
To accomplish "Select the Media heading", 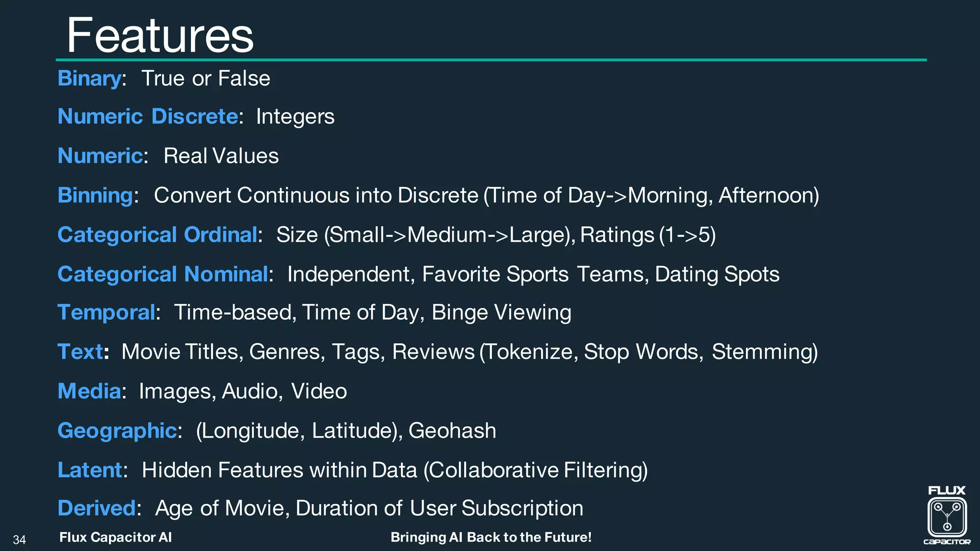I will 89,391.
